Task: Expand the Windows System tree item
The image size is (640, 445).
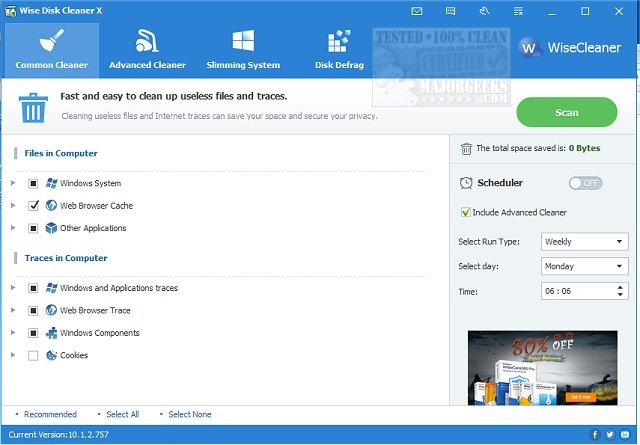Action: click(13, 183)
